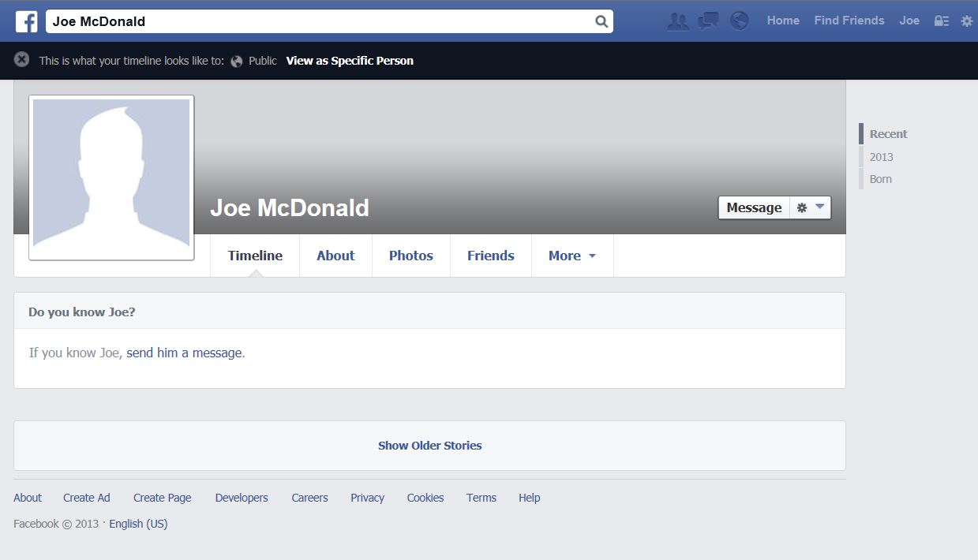Screen dimensions: 978x560
Task: Open Joe's profile link in top bar
Action: 909,21
